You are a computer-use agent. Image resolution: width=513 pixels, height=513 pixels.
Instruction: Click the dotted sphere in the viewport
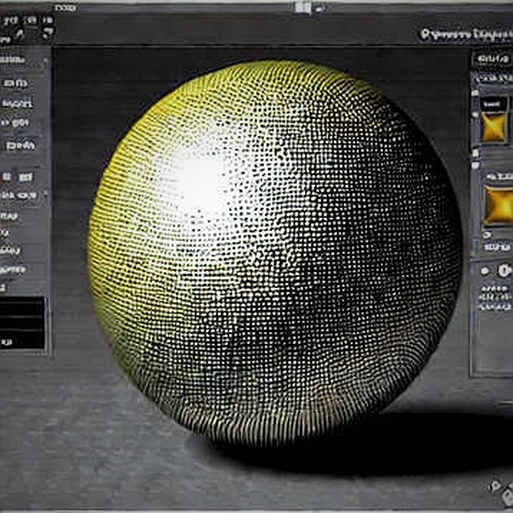pyautogui.click(x=274, y=249)
